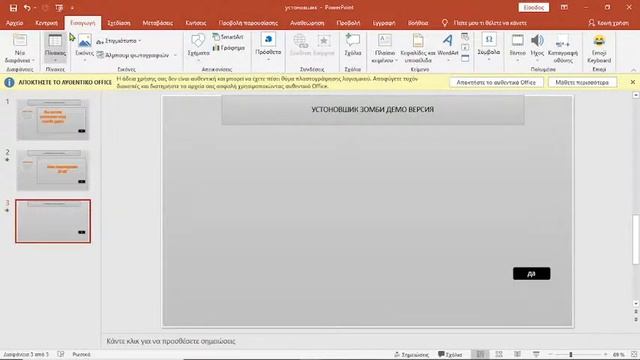The image size is (640, 360).
Task: Expand the Photo Album (Άλμπουμ φωτογραφιών) dropdown arrow
Action: (175, 55)
